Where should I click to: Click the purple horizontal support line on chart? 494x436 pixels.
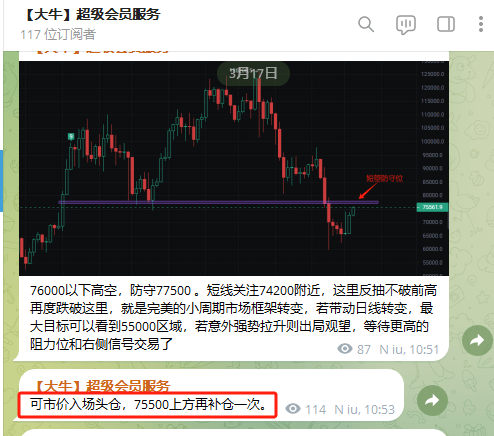pos(218,202)
